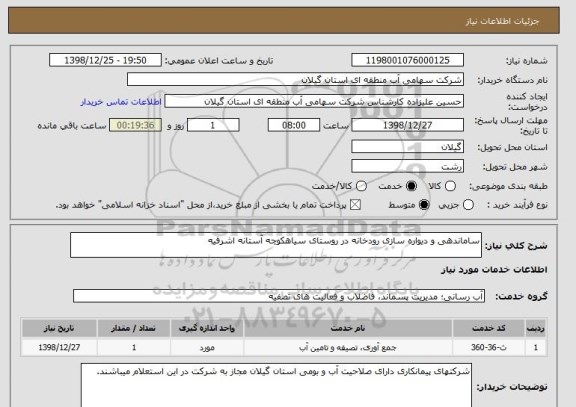Choose the متوسط purchase type radio
The height and width of the screenshot is (407, 576).
pyautogui.click(x=424, y=205)
